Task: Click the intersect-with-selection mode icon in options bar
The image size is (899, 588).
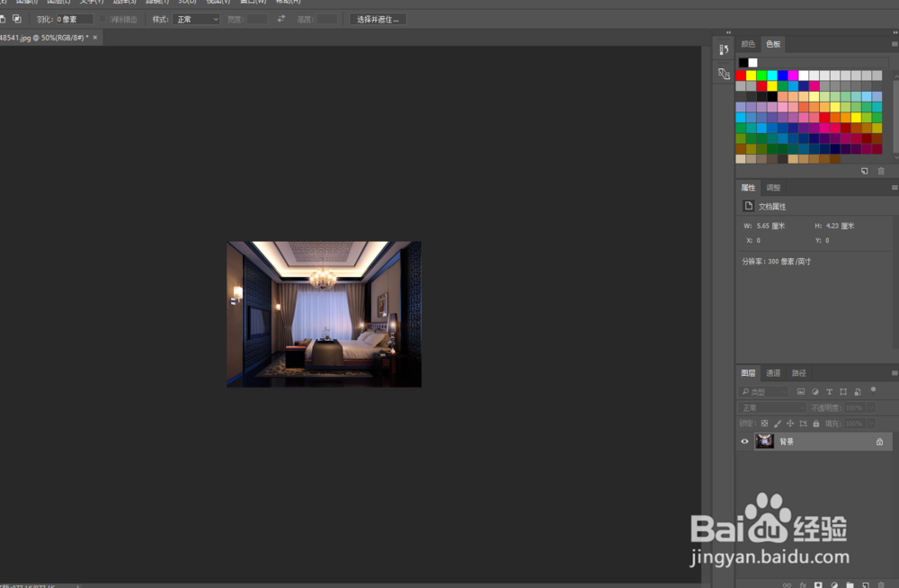Action: pos(17,19)
